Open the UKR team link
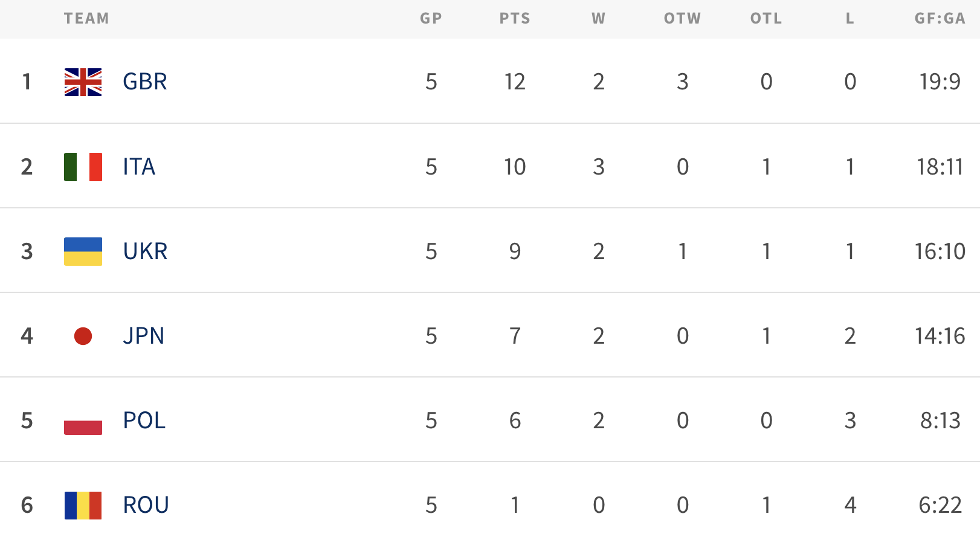 click(145, 251)
